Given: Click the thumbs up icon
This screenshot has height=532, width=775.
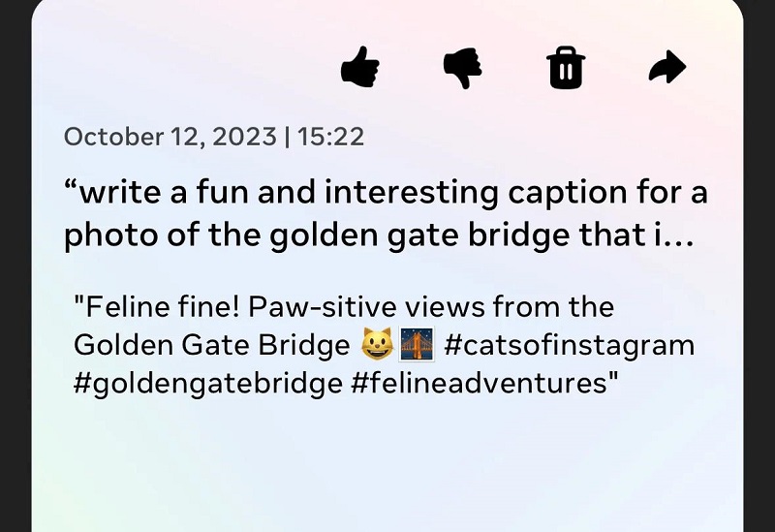Looking at the screenshot, I should pos(360,68).
